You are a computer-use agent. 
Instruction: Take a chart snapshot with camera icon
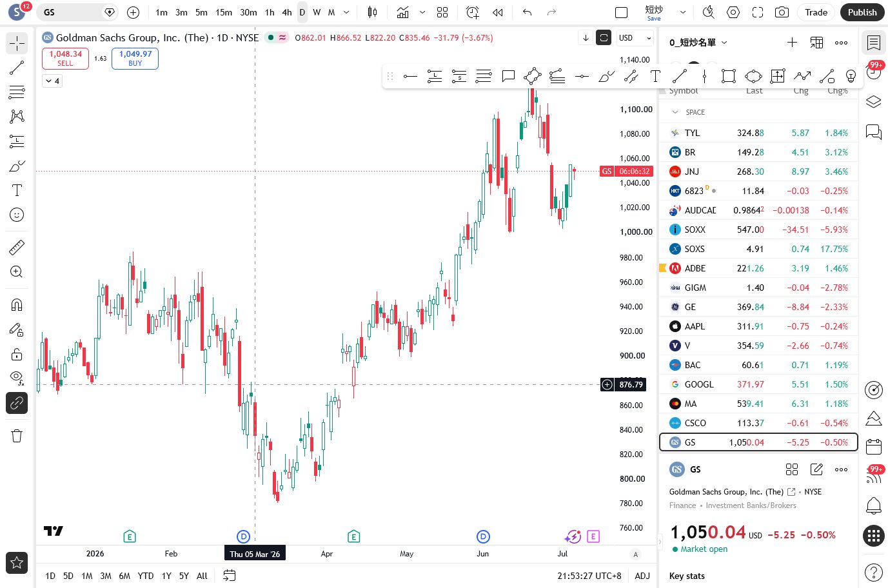click(782, 12)
